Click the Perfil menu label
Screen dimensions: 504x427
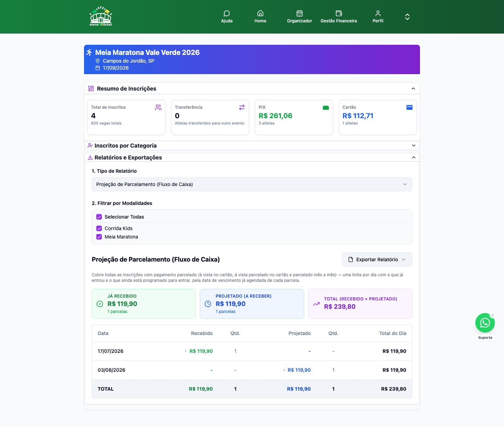click(378, 21)
